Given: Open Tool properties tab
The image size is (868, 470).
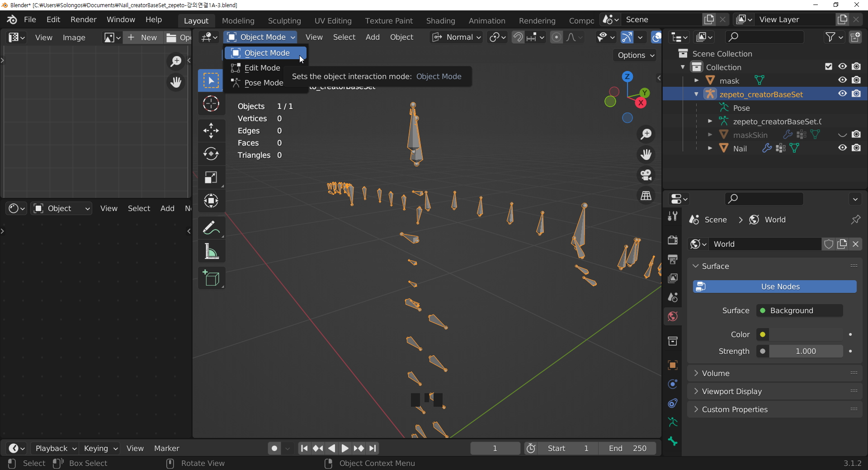Looking at the screenshot, I should click(673, 216).
